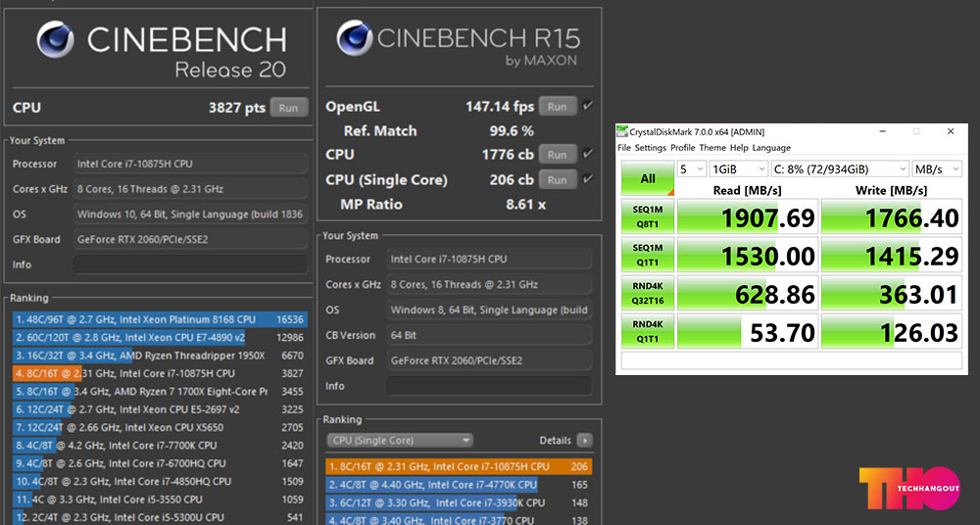This screenshot has width=980, height=525.
Task: Select the i7-10875H row in R15 ranking
Action: (459, 466)
